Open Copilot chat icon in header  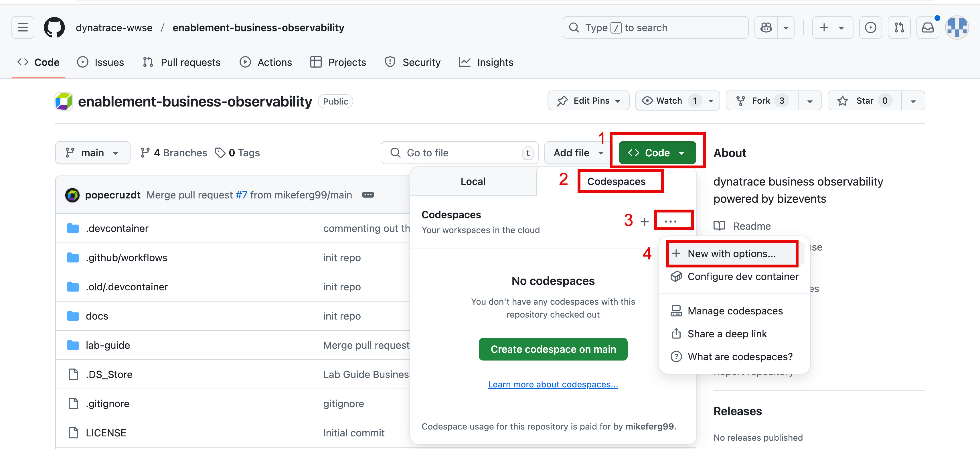766,27
